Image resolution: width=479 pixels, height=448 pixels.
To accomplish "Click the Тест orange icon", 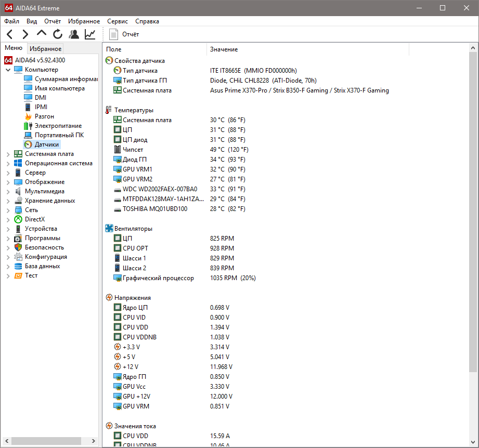I will [18, 275].
